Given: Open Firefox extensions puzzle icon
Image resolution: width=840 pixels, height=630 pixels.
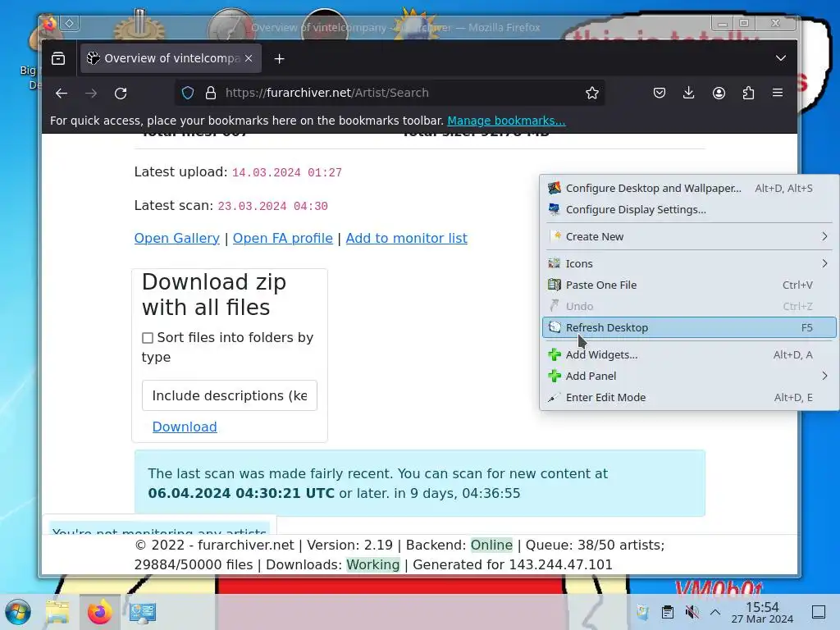Looking at the screenshot, I should (748, 94).
